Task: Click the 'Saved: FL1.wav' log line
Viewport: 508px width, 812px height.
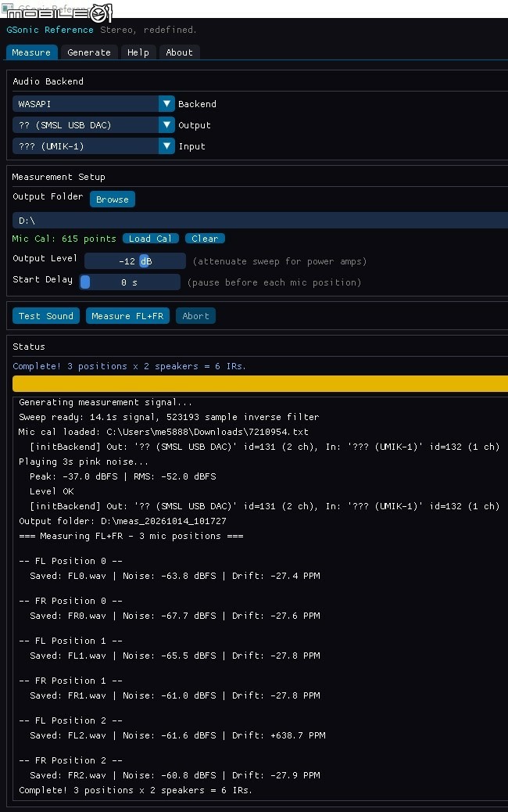Action: click(175, 656)
